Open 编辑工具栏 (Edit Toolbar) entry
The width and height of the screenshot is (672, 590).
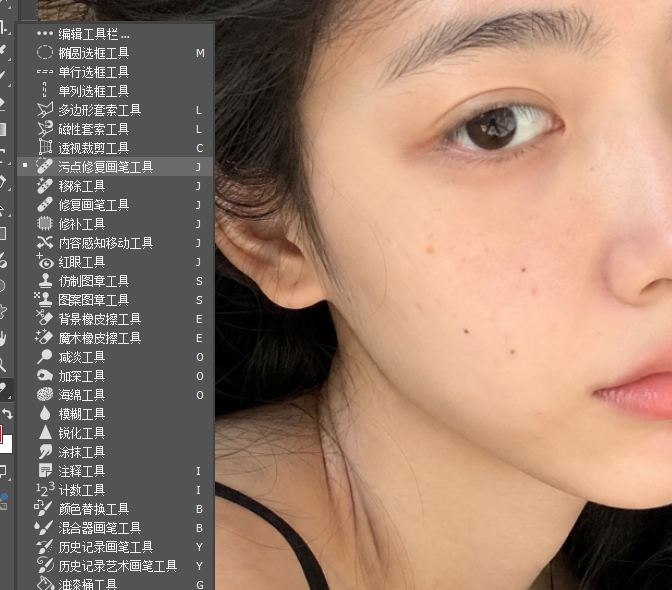(115, 34)
